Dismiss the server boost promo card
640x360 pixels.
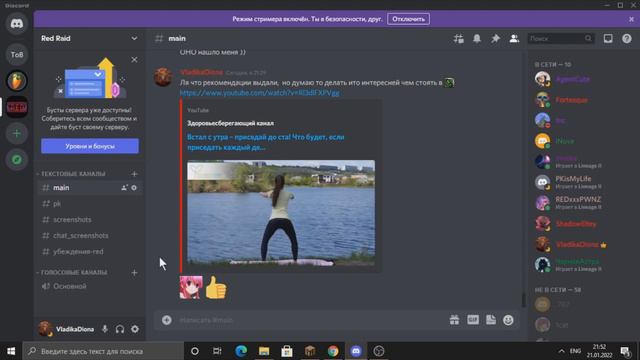[x=134, y=60]
